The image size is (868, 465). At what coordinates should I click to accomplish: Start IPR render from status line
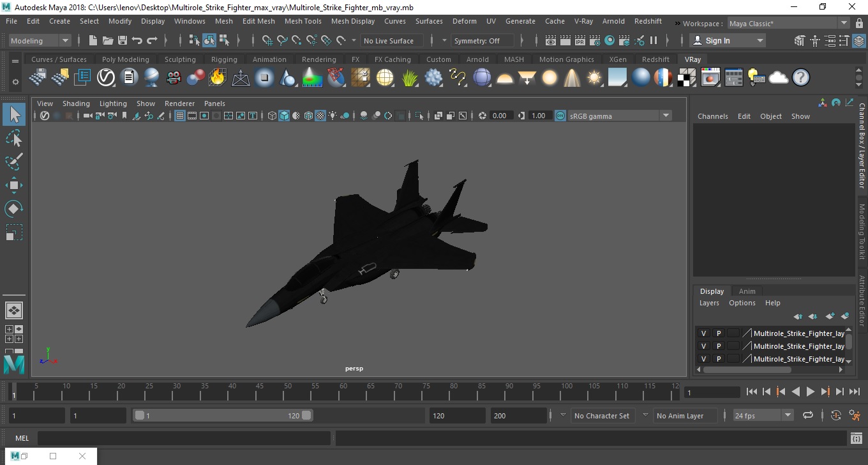tap(580, 40)
